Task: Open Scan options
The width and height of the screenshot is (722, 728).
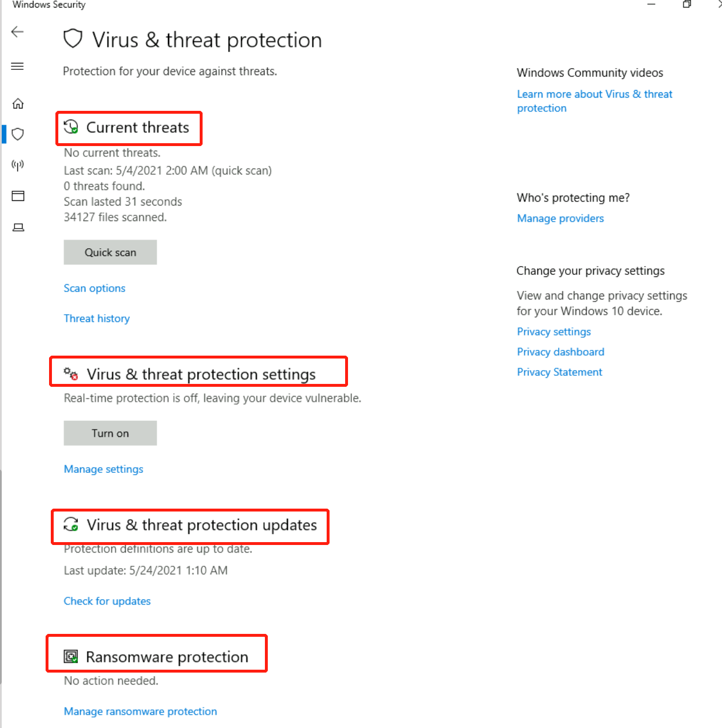Action: tap(95, 288)
